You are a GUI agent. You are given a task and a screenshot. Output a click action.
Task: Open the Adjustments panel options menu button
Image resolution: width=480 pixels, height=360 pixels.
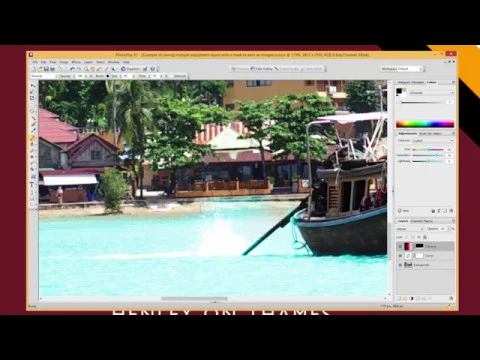453,133
